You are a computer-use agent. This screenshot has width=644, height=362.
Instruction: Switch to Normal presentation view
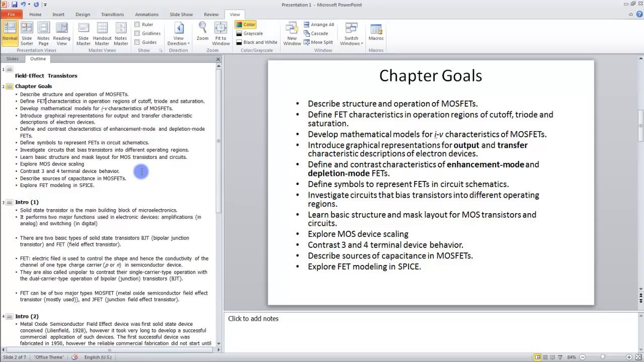pyautogui.click(x=10, y=34)
